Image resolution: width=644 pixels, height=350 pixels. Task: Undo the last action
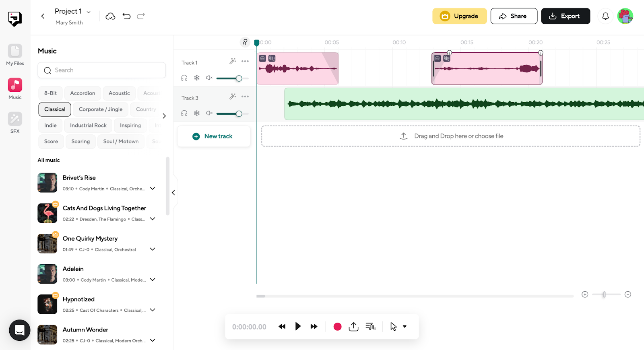click(x=126, y=16)
